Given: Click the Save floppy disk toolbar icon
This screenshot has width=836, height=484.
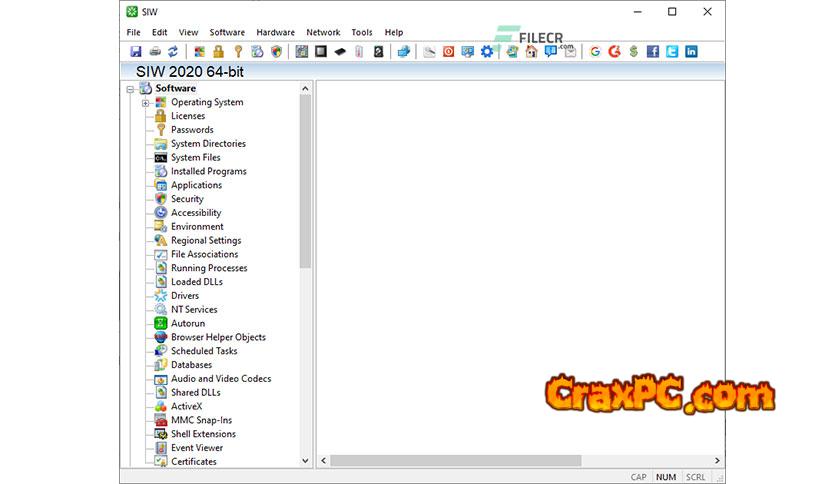Looking at the screenshot, I should click(x=135, y=51).
